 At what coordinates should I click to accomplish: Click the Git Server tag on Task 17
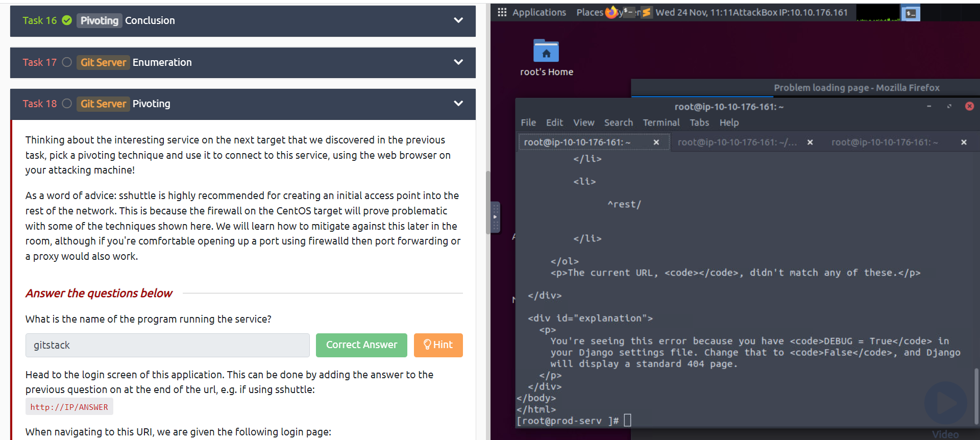tap(103, 62)
